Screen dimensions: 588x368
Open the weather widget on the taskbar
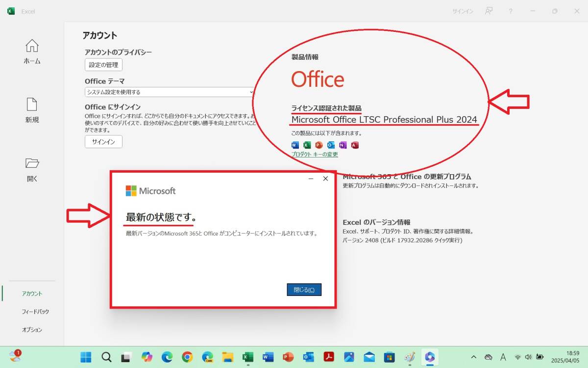click(x=15, y=356)
